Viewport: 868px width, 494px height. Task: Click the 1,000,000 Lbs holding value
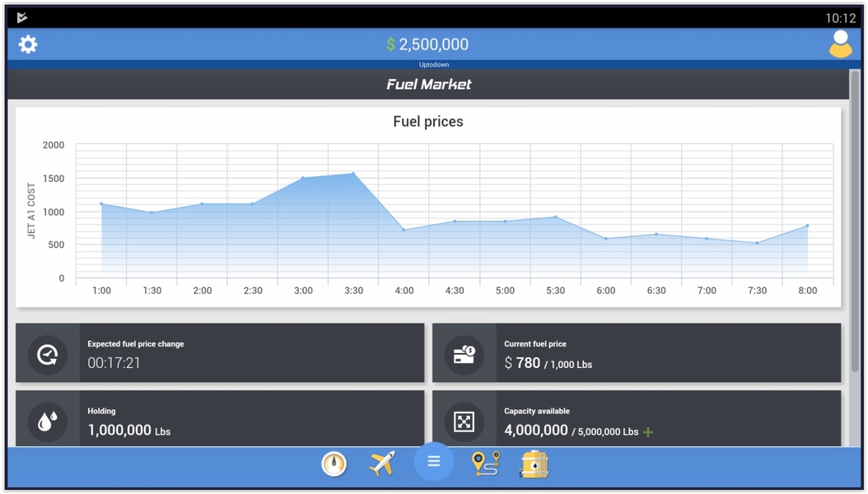click(129, 431)
